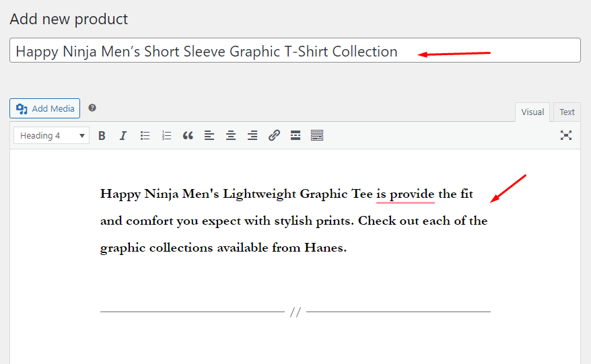Insert a bulleted list
Image resolution: width=591 pixels, height=364 pixels.
tap(145, 136)
